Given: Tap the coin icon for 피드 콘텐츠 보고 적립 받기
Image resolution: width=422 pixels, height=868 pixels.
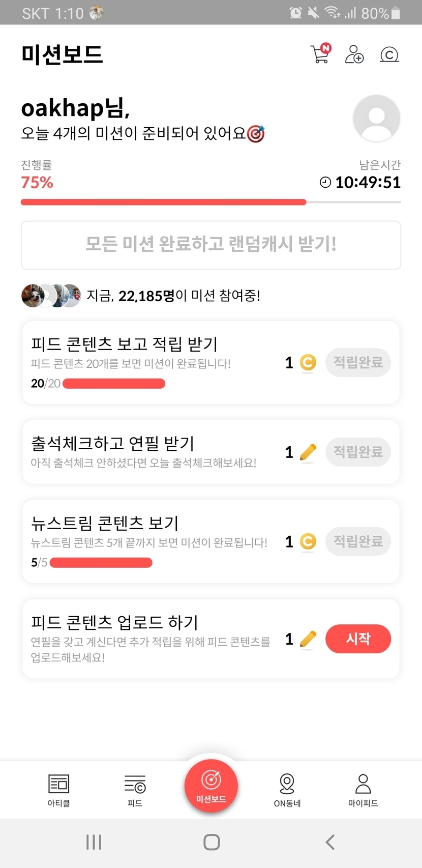Looking at the screenshot, I should click(308, 363).
